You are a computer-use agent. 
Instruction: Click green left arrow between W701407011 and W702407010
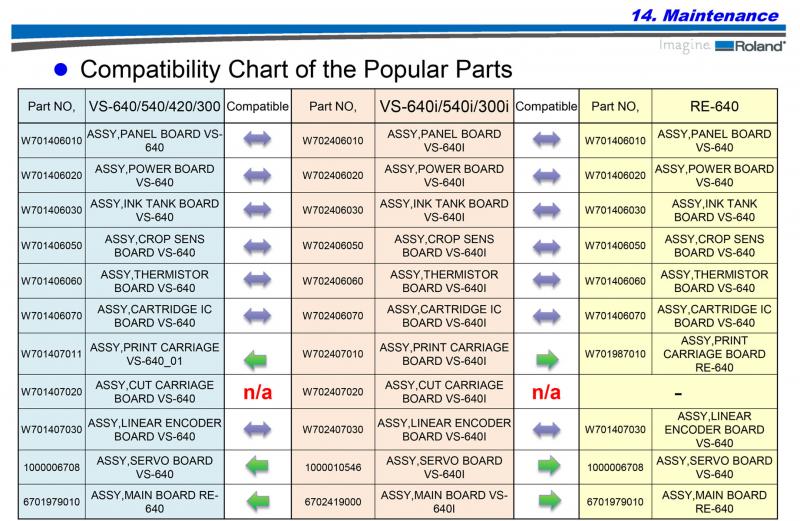[x=256, y=360]
